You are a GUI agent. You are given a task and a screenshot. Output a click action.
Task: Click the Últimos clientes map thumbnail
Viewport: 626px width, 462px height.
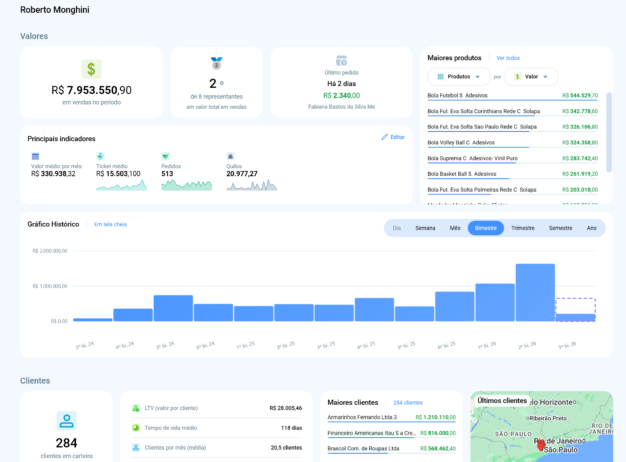click(541, 426)
